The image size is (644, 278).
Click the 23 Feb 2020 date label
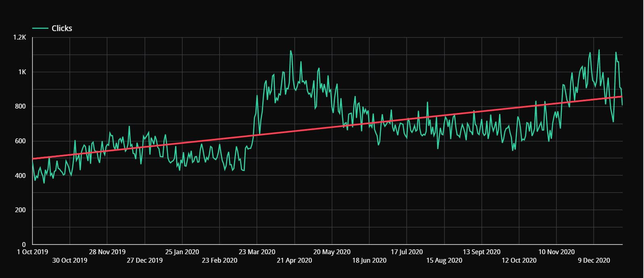pyautogui.click(x=220, y=260)
